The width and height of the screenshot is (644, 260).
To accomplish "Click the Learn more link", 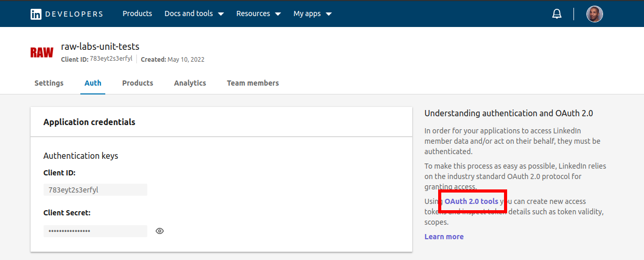I will coord(444,237).
